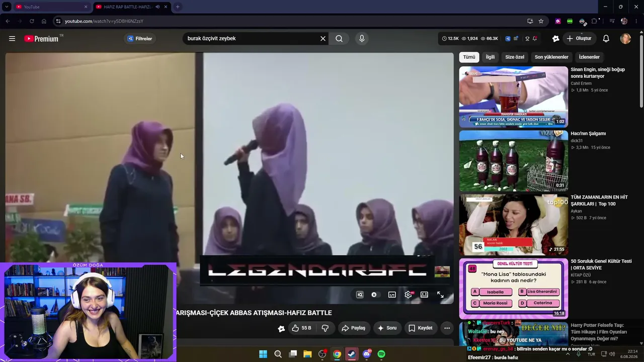Switch player to theater mode
This screenshot has height=362, width=644.
pos(424,295)
